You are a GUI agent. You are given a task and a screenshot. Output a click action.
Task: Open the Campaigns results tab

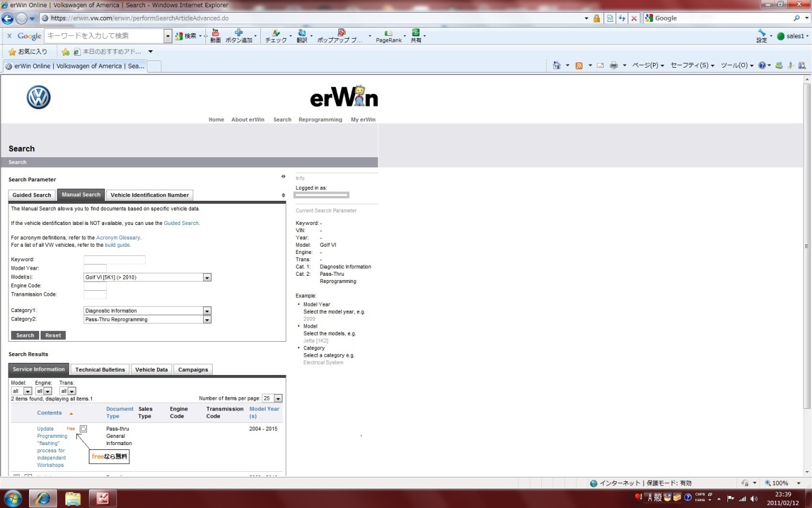(x=193, y=370)
